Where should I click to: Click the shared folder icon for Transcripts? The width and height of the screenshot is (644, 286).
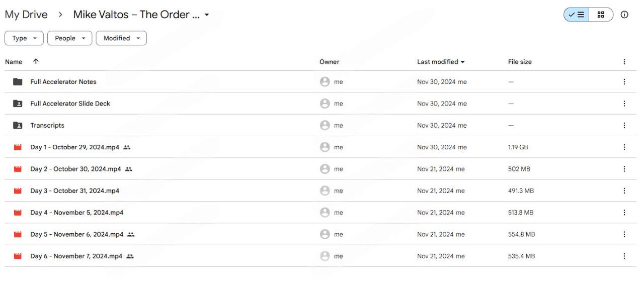pos(18,125)
